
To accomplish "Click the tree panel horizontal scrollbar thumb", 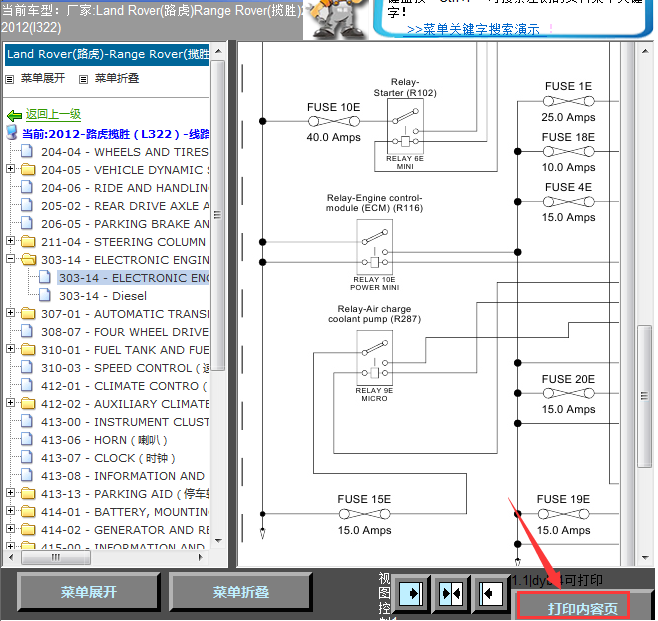I will pos(56,557).
